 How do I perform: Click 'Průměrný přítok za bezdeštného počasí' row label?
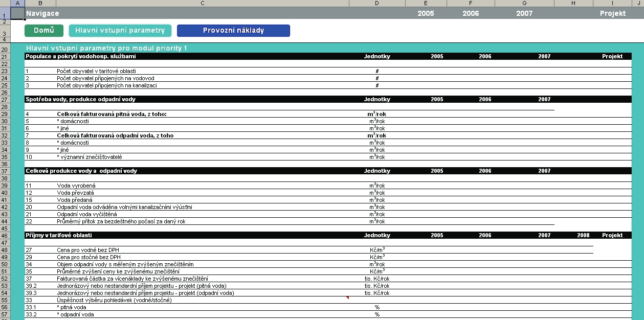click(121, 221)
